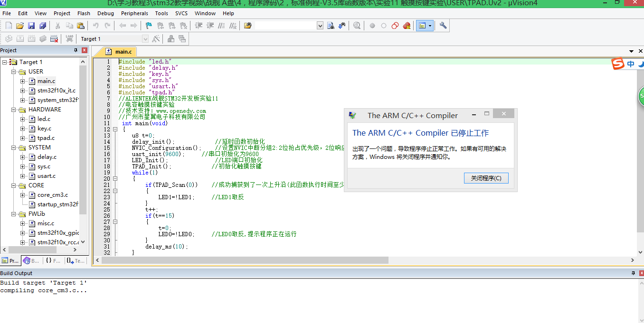The height and width of the screenshot is (323, 644).
Task: Open the Debug menu
Action: (105, 13)
